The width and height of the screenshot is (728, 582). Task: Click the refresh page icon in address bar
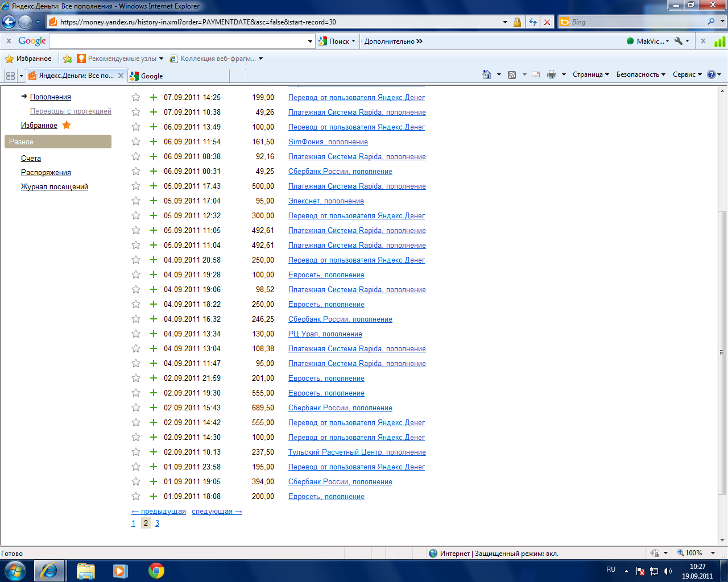533,22
